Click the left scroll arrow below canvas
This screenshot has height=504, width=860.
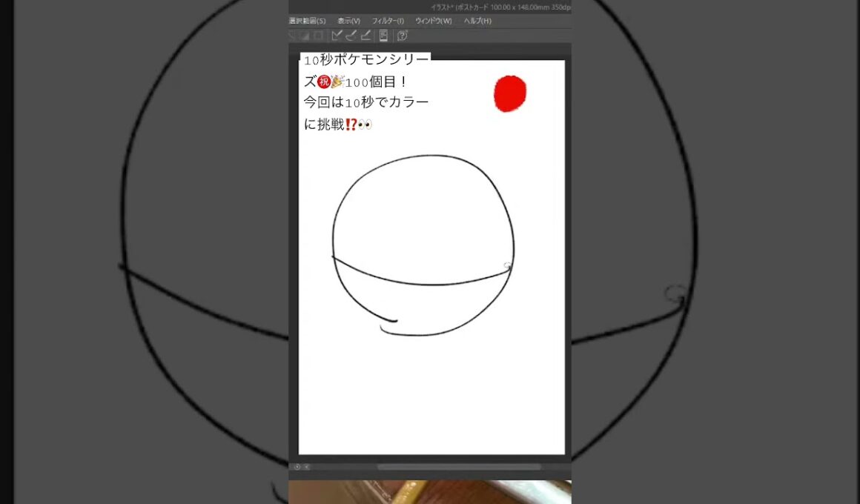click(307, 467)
